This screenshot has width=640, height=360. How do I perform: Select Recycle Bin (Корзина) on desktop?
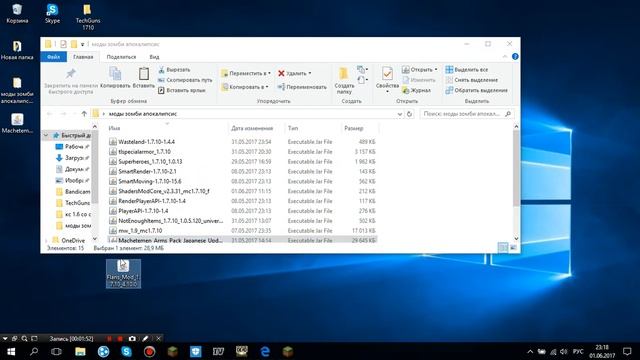[17, 13]
